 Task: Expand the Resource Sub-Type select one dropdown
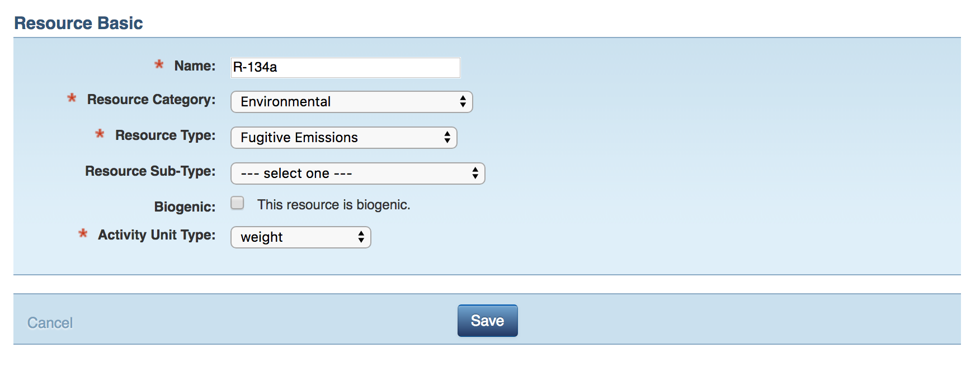click(357, 173)
